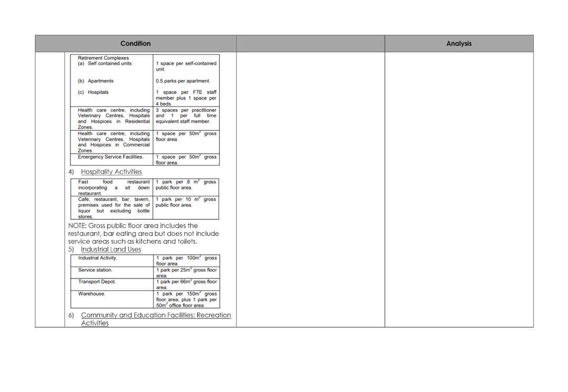Click 'Hospitality Activities' underlined heading
568x392 pixels.
[111, 172]
